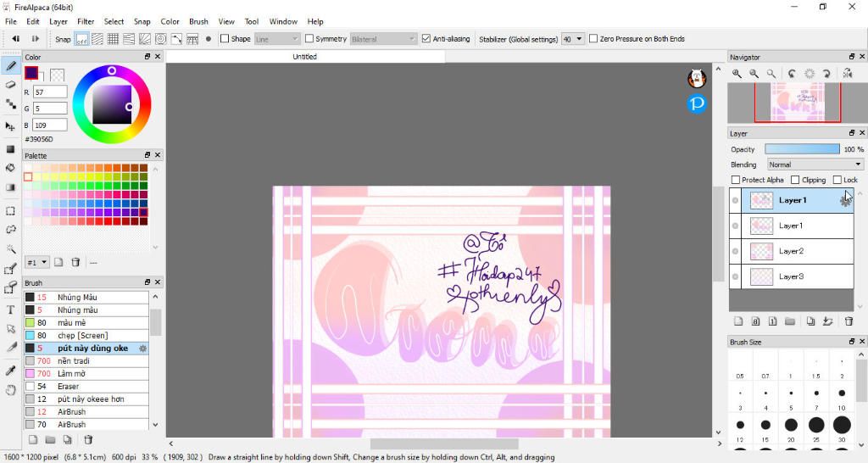Enable the radial snap guide
The width and height of the screenshot is (868, 463).
pyautogui.click(x=144, y=39)
